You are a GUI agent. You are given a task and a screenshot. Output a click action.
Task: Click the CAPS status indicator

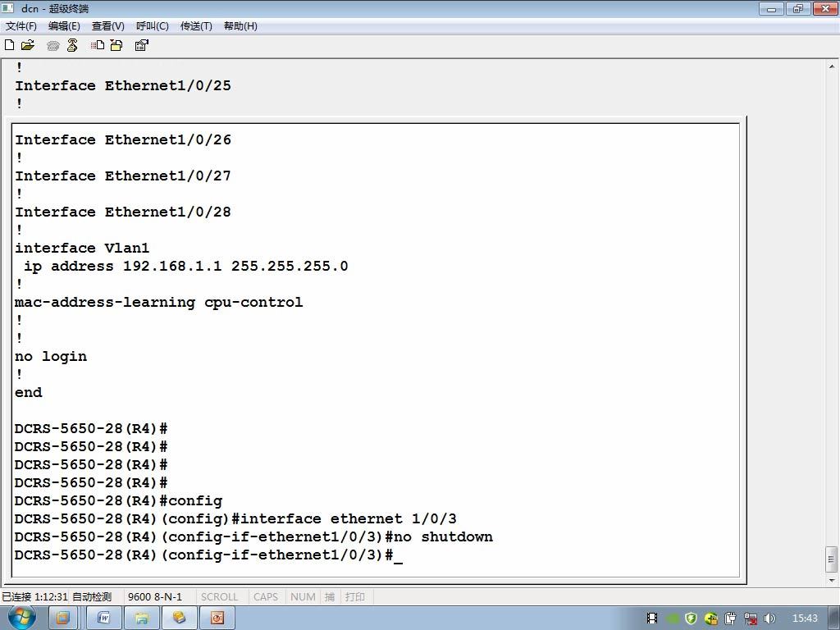(266, 597)
